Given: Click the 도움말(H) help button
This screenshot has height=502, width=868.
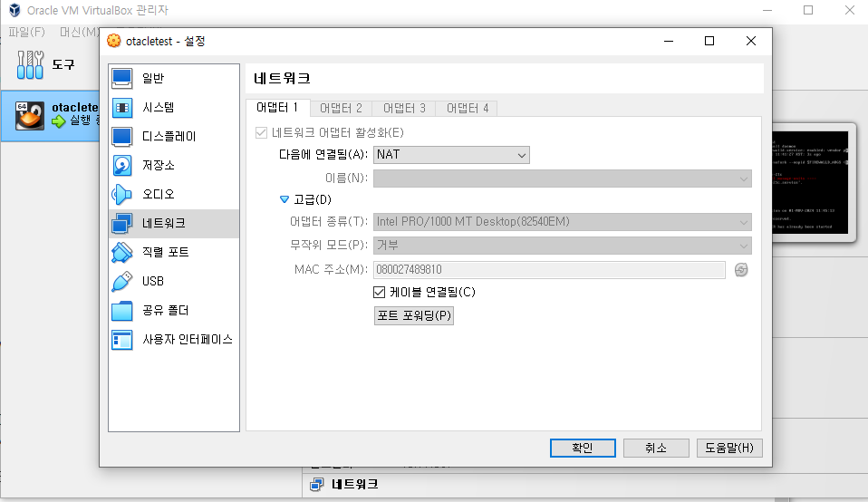Looking at the screenshot, I should click(729, 448).
